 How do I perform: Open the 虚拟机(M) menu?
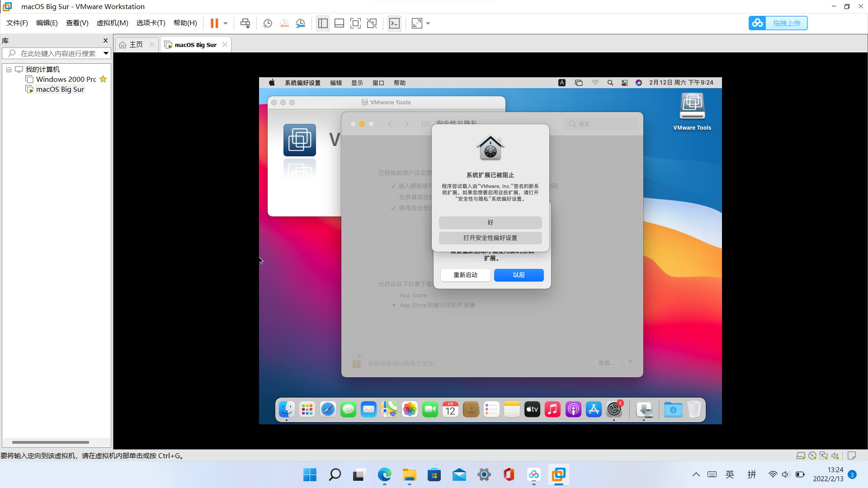click(x=112, y=23)
